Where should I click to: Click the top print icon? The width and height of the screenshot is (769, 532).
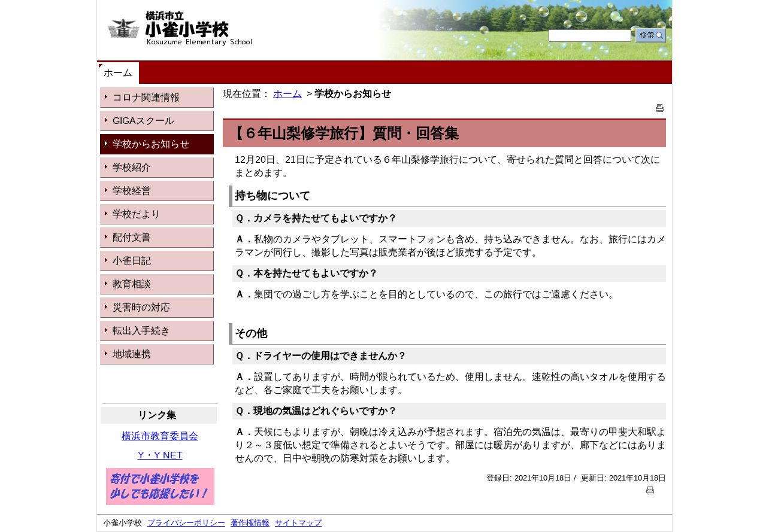pyautogui.click(x=659, y=108)
